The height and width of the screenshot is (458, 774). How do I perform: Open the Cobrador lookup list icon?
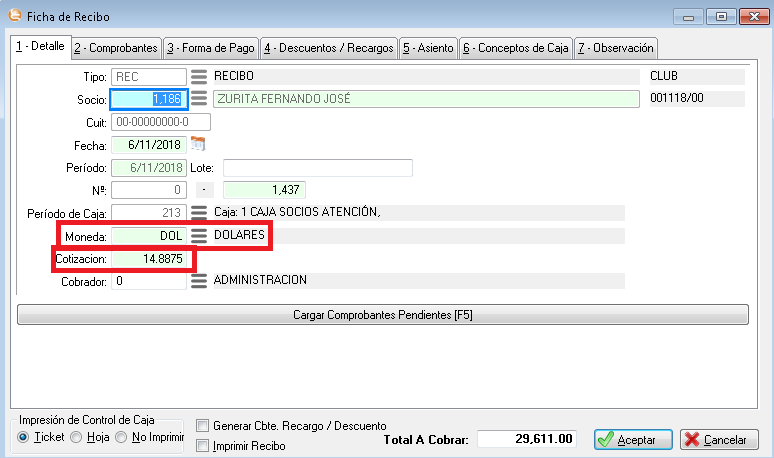199,281
